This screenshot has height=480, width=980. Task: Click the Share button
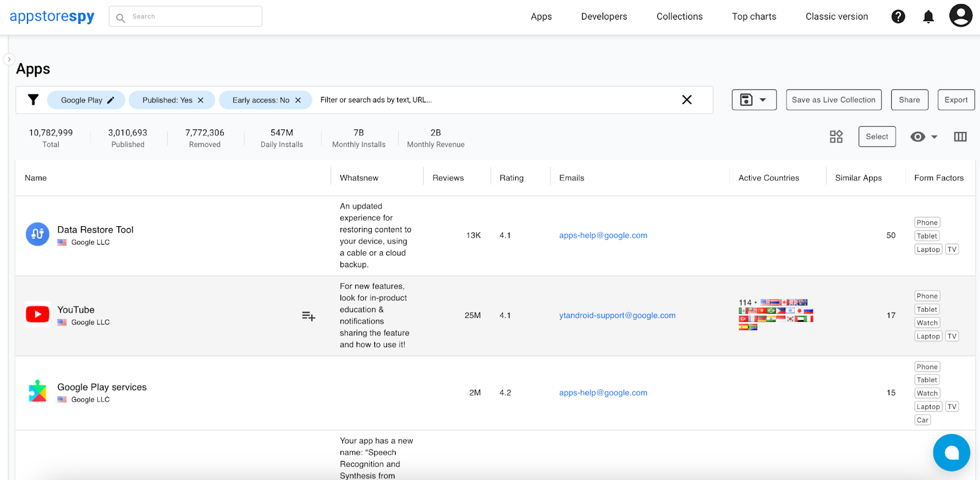[910, 100]
